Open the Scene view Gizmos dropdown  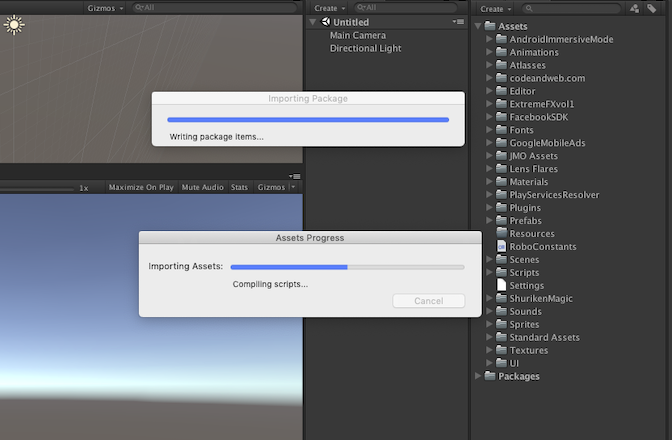point(105,8)
